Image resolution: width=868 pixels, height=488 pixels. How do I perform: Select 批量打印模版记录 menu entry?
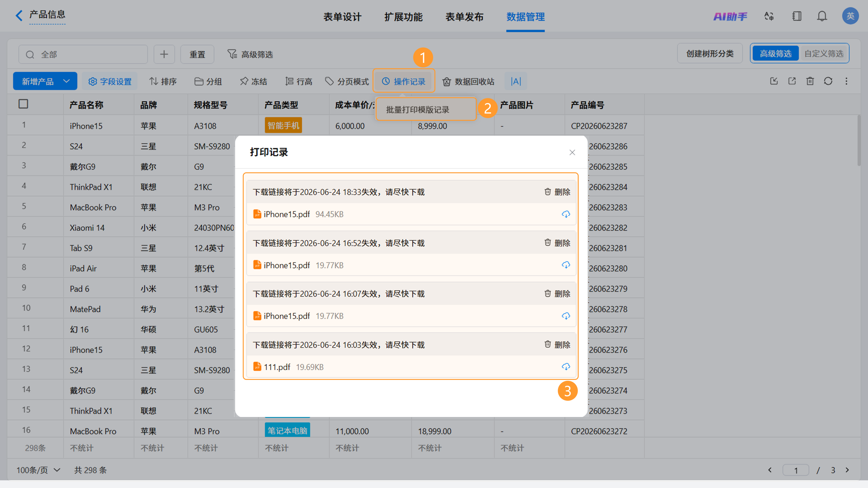pos(426,109)
